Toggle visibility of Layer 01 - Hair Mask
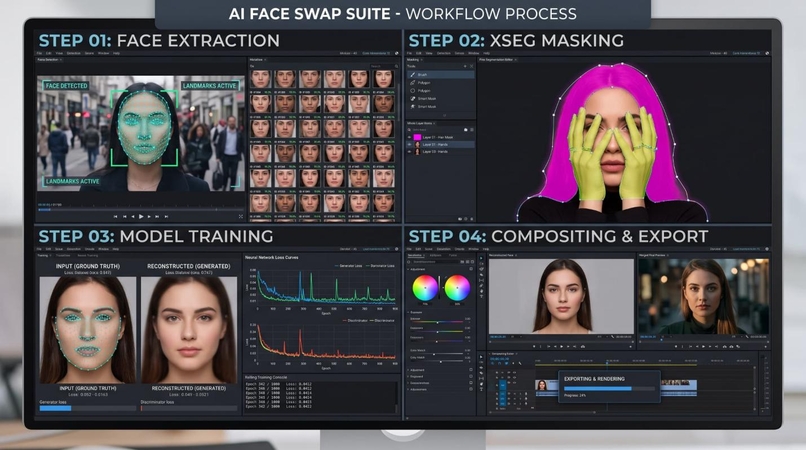Image resolution: width=806 pixels, height=450 pixels. pos(410,137)
